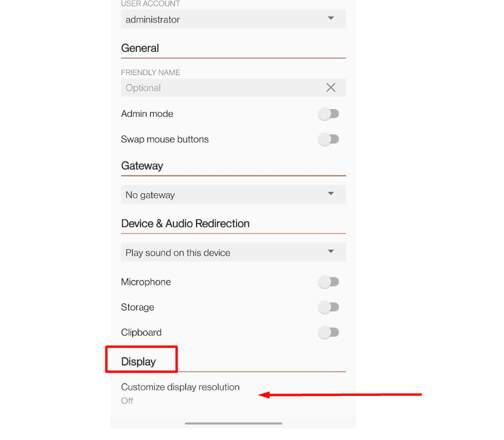Click the X icon next to Optional
The width and height of the screenshot is (504, 440).
click(331, 88)
